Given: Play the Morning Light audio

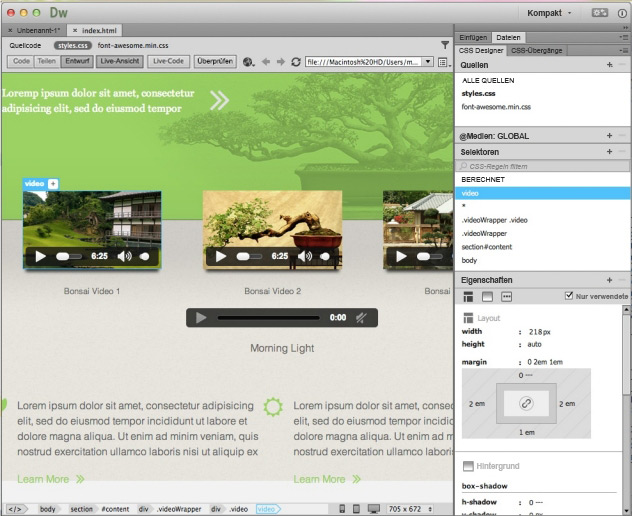Looking at the screenshot, I should [201, 318].
